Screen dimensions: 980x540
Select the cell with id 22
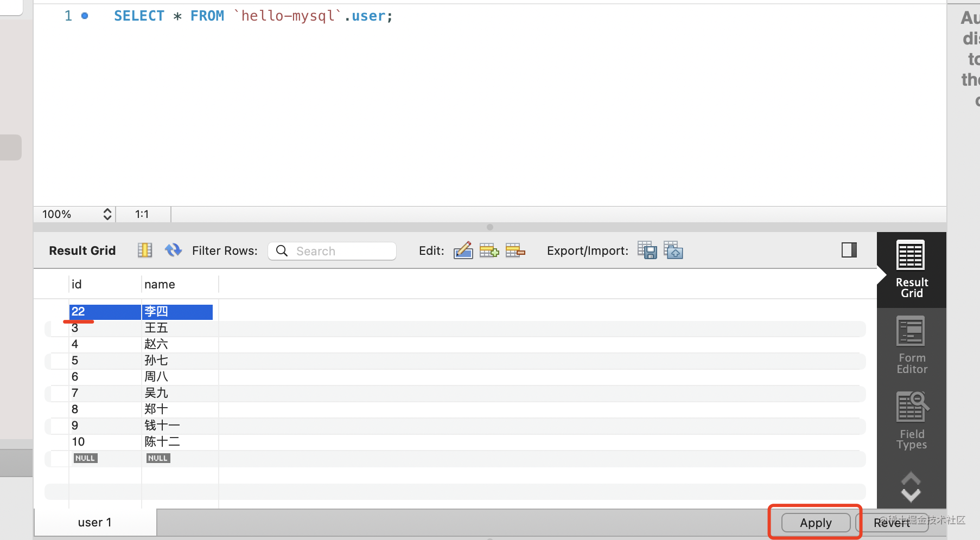click(104, 312)
